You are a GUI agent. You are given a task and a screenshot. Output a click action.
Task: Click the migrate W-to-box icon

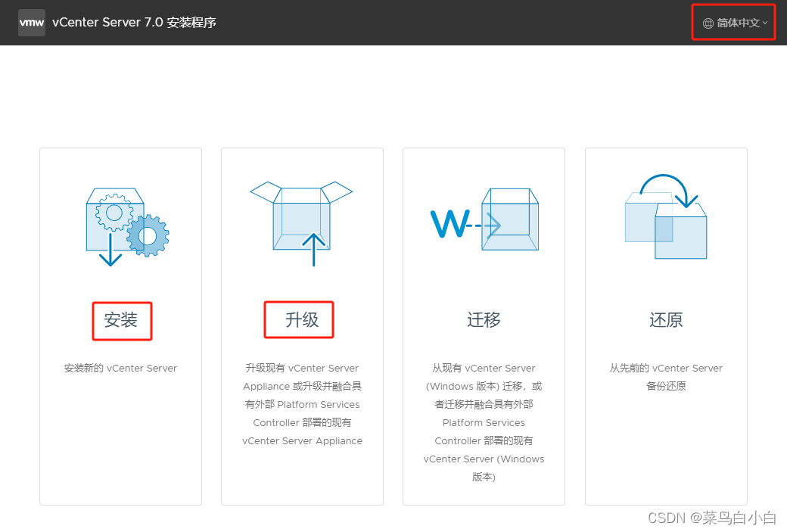pos(485,219)
